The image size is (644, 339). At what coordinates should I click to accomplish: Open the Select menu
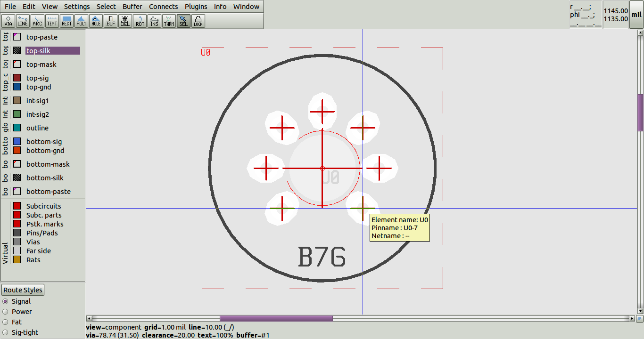click(106, 7)
